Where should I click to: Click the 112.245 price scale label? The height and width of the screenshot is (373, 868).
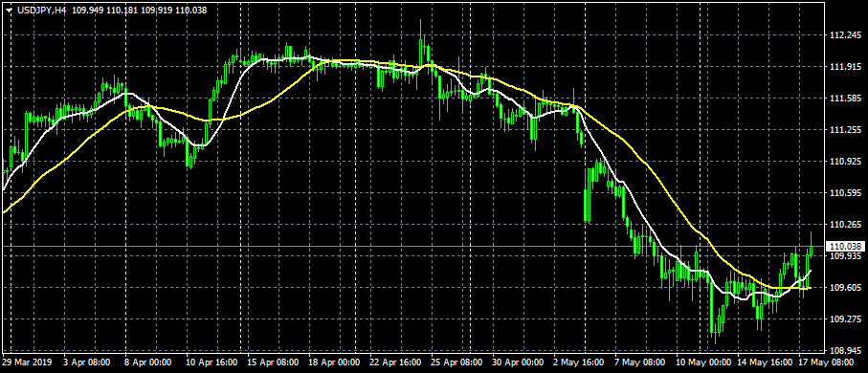point(845,35)
